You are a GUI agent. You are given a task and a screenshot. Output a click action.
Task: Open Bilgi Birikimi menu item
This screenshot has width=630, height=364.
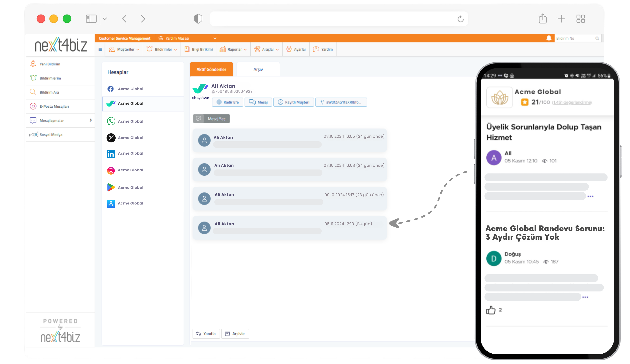click(x=199, y=49)
